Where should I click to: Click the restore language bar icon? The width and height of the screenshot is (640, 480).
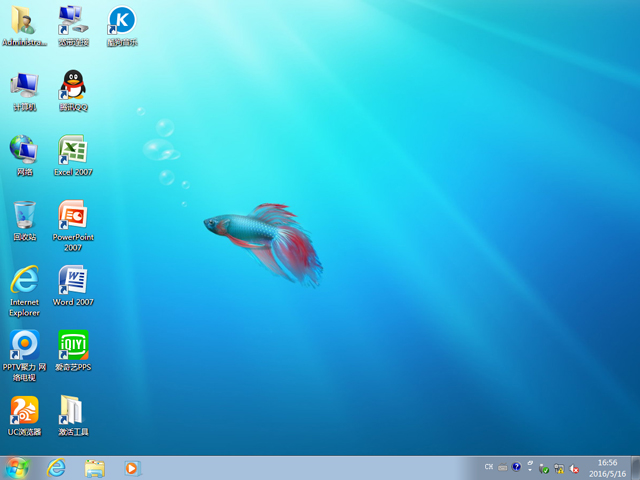pos(530,463)
